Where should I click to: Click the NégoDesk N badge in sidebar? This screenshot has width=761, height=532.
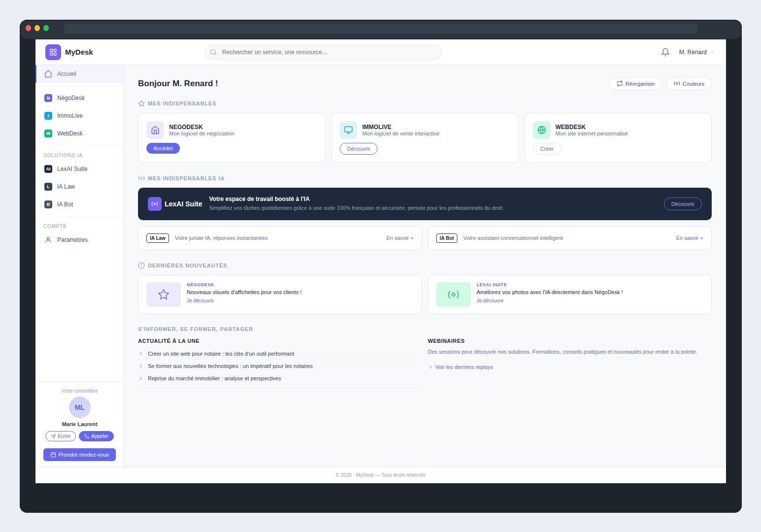point(48,98)
